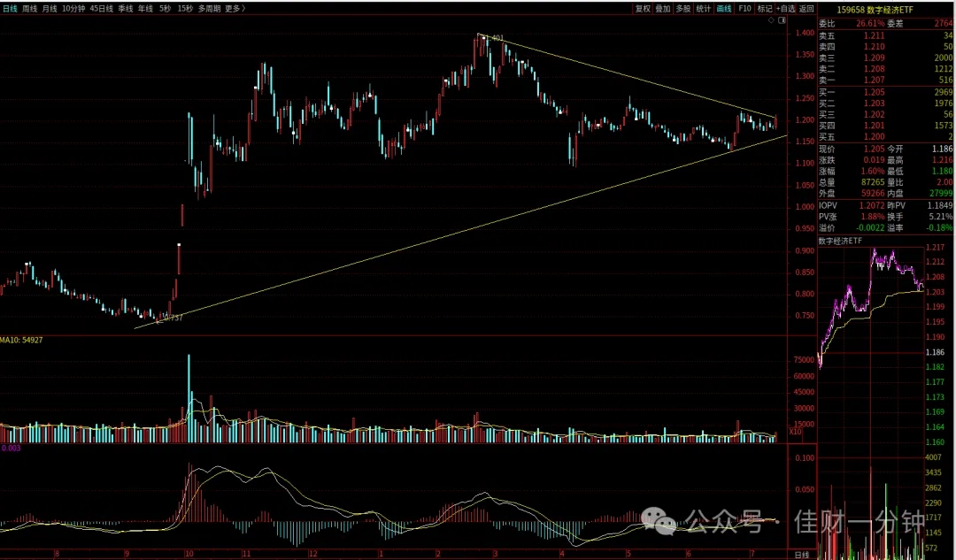Switch to 季线 quarterly chart

[x=125, y=9]
